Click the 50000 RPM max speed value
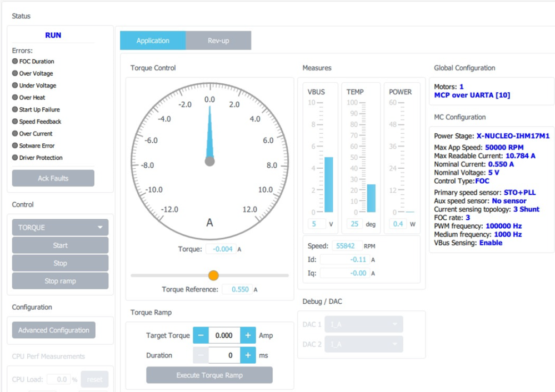555x392 pixels. coord(504,148)
